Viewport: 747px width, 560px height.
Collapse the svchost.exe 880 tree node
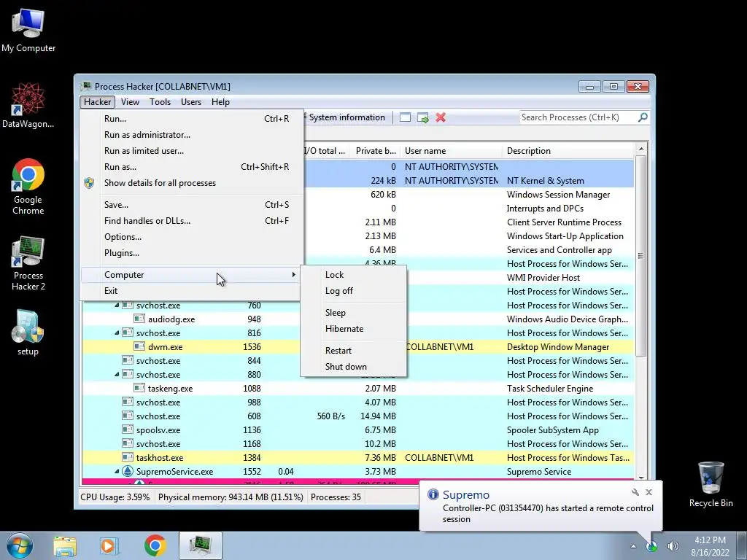[x=117, y=374]
